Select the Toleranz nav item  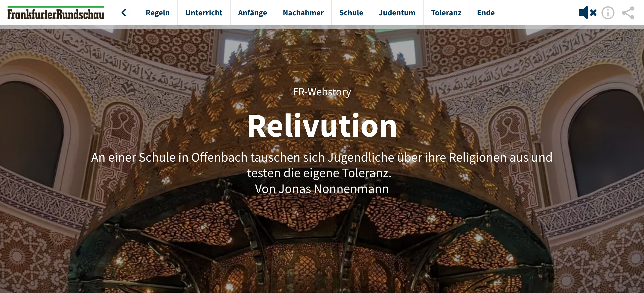[446, 13]
